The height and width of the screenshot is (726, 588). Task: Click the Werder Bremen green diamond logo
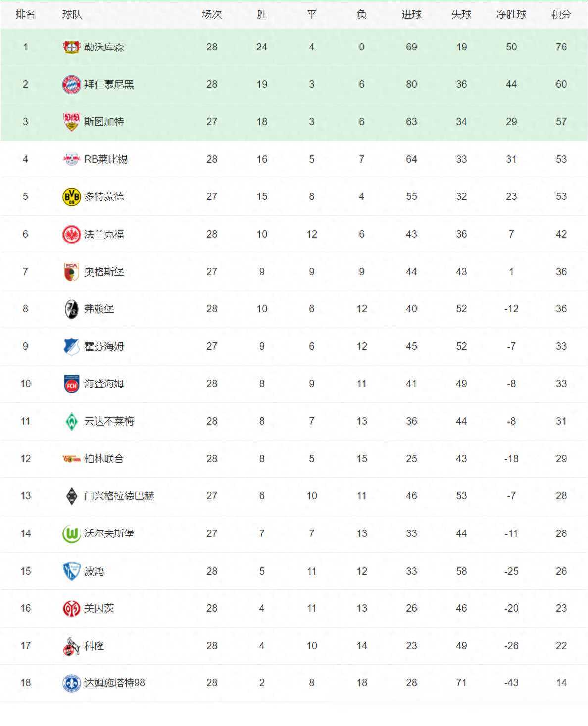pos(71,421)
